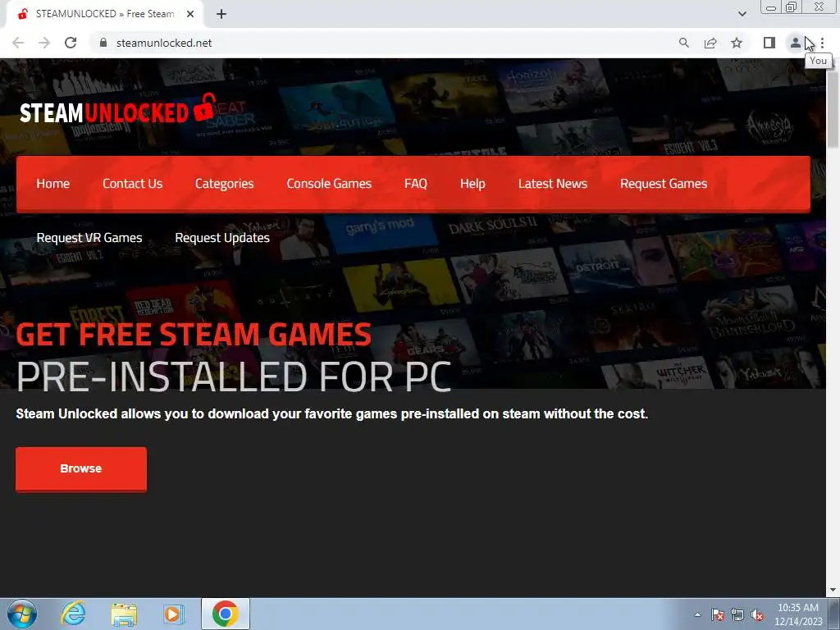Click the scrollbar down arrow
Viewport: 840px width, 630px height.
(x=833, y=590)
